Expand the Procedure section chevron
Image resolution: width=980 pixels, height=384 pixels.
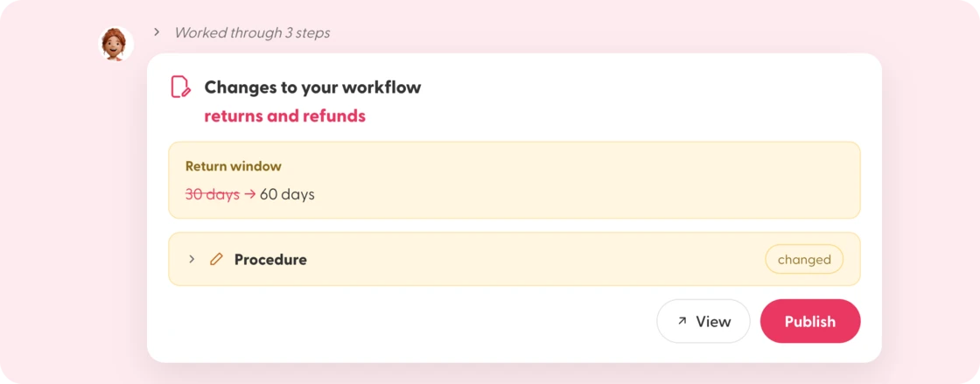[x=192, y=259]
